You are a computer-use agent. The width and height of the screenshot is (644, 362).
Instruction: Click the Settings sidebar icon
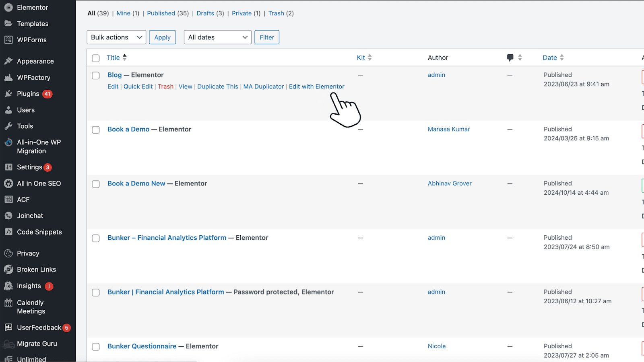point(8,167)
